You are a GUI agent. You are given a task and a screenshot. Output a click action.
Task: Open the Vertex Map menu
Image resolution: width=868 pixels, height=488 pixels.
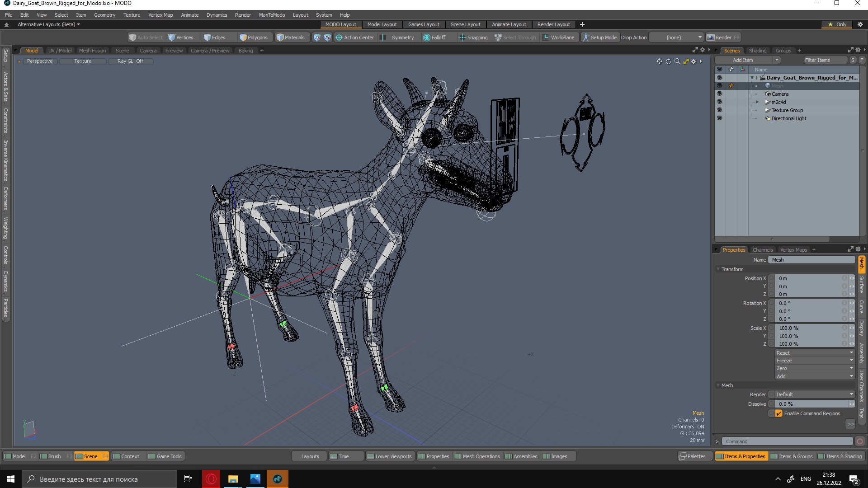160,15
